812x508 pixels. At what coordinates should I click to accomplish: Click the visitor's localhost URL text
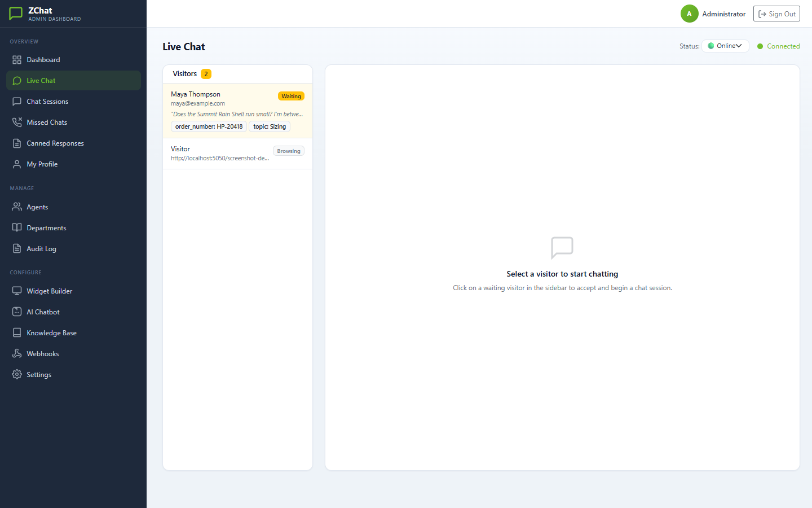pyautogui.click(x=220, y=158)
